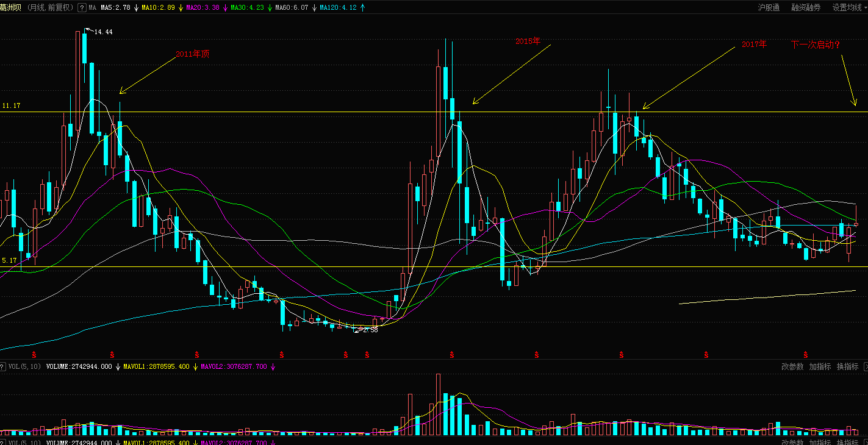The width and height of the screenshot is (868, 445).
Task: Click the magenta down arrow after MA20:3.38
Action: tap(225, 7)
